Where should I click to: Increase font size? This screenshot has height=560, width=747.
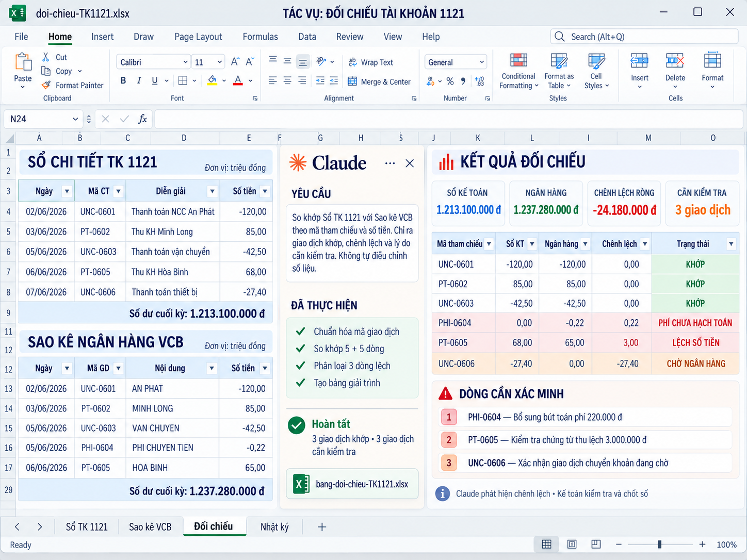(235, 62)
